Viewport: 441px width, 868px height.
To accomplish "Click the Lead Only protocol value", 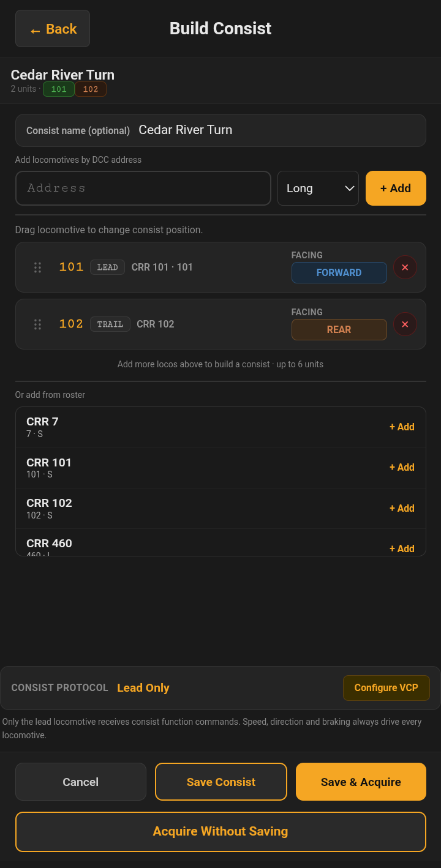I will click(143, 688).
